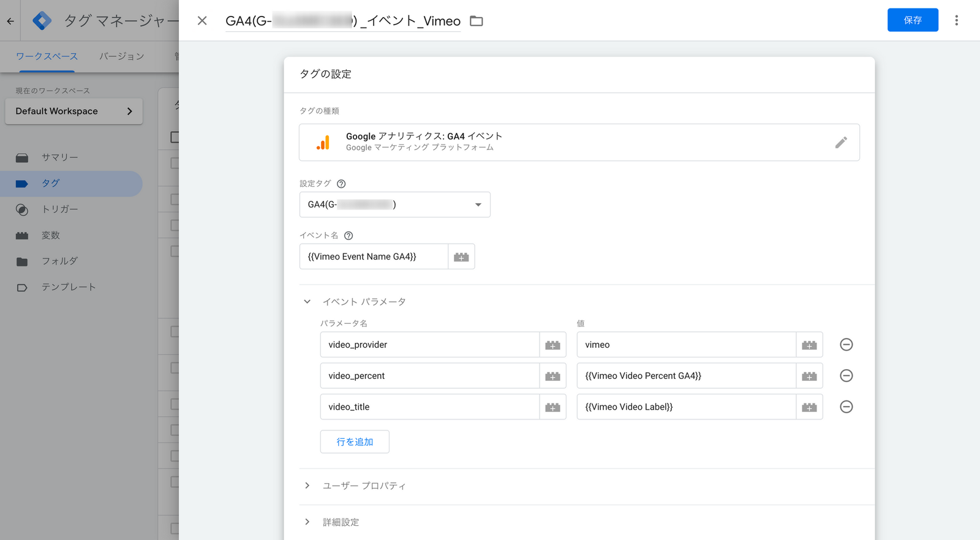
Task: Open help icon beside 設定タグ
Action: (341, 184)
